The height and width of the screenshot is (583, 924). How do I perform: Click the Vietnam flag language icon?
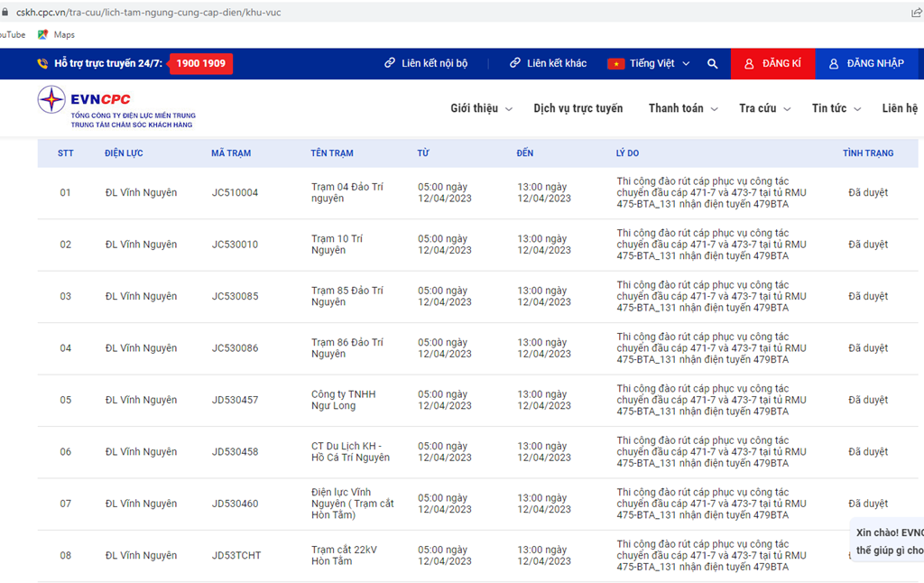tap(615, 64)
